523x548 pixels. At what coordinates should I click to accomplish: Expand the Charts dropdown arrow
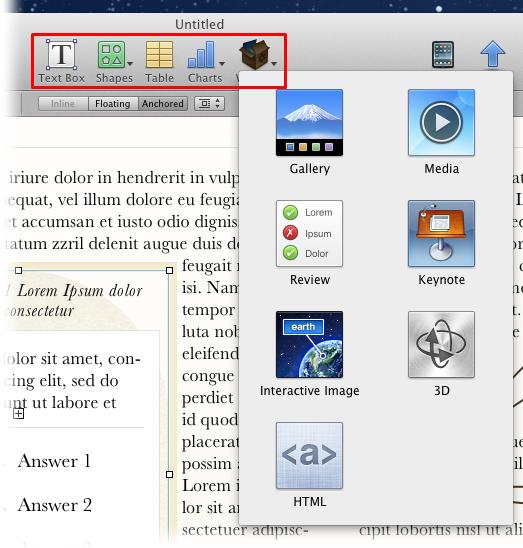tap(222, 64)
